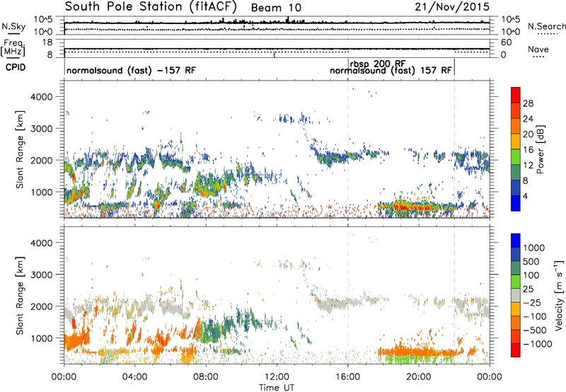Image resolution: width=566 pixels, height=392 pixels.
Task: Click the 'N.Sky' axis label
Action: 13,26
